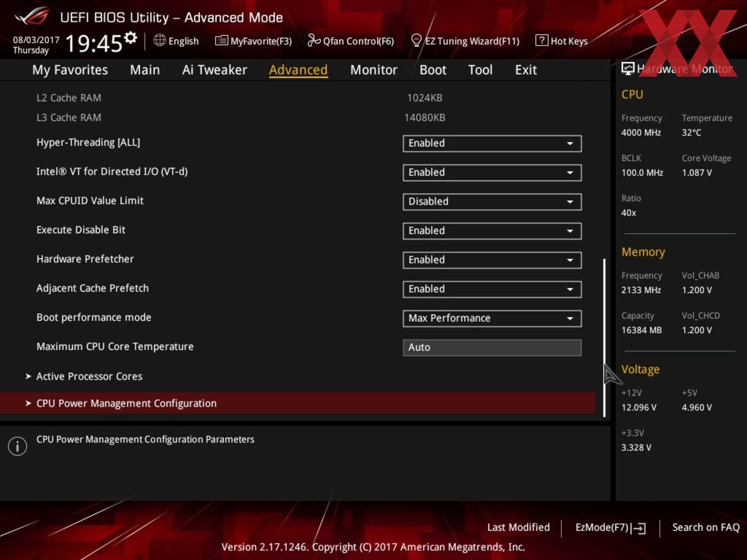The image size is (747, 560).
Task: Click Max CPUID Value Limit label
Action: [x=90, y=200]
